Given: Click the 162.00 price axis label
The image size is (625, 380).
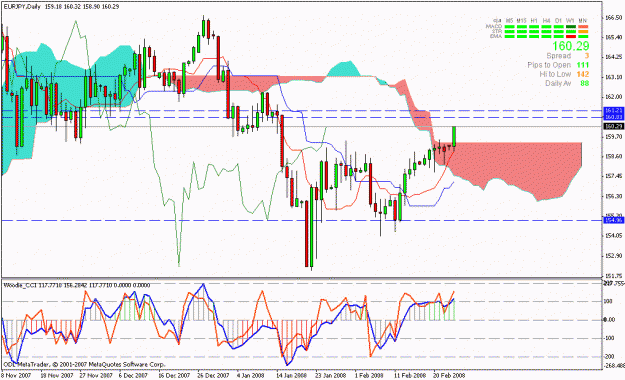Looking at the screenshot, I should click(614, 97).
